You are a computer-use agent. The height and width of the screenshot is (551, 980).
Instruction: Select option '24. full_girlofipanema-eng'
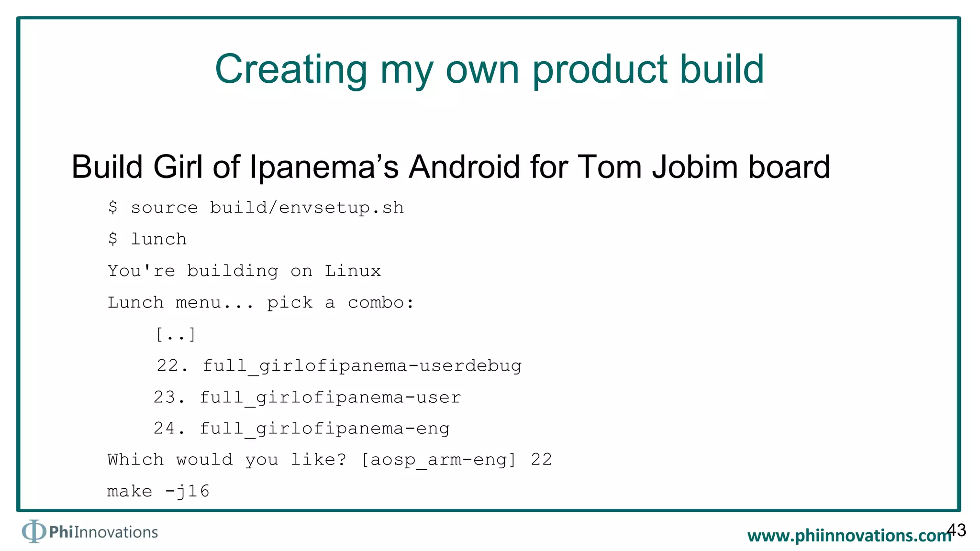click(x=301, y=429)
